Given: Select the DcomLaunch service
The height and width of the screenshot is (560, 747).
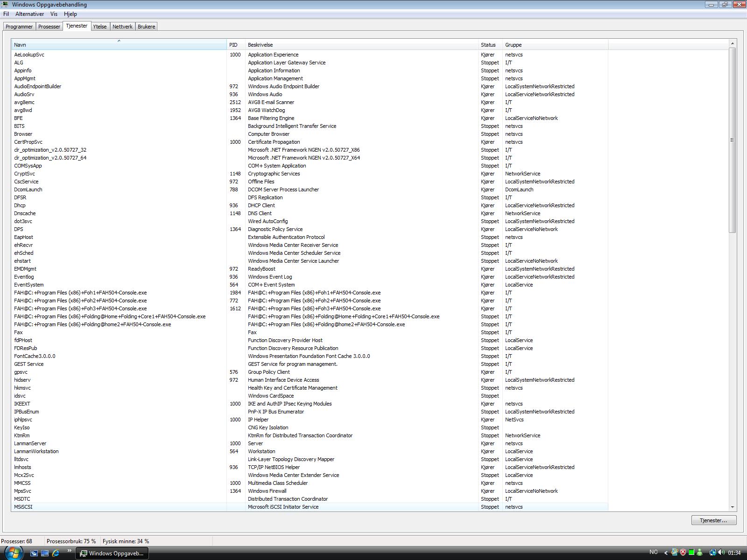Looking at the screenshot, I should (x=28, y=189).
